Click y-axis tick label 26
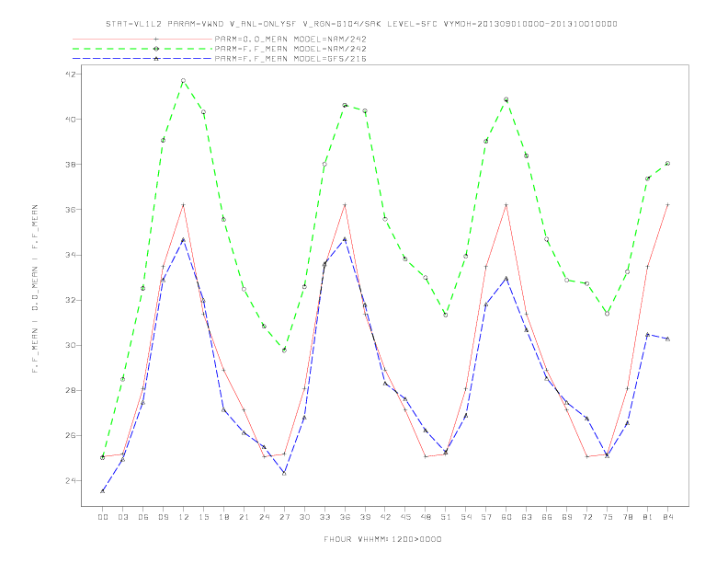 pos(70,436)
